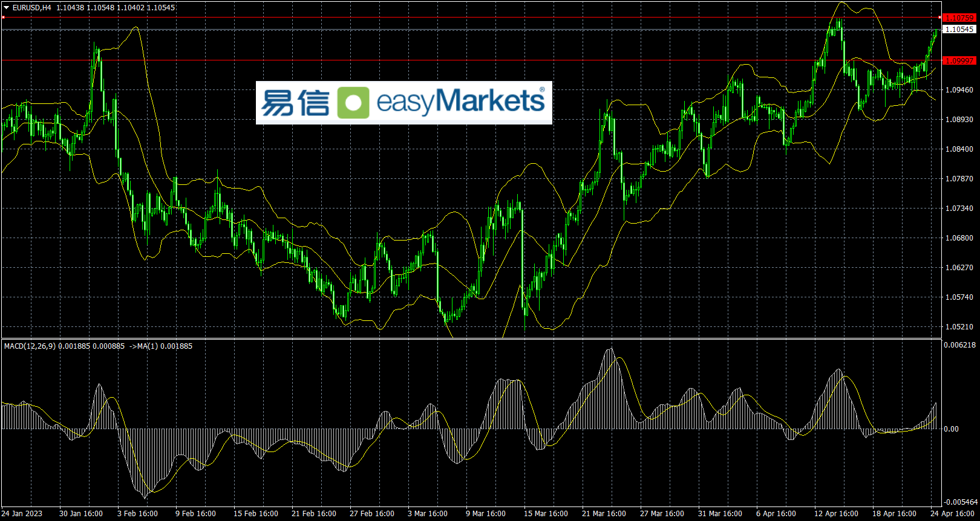Screen dimensions: 980x521
Task: Click the 1.05740 price axis value
Action: (x=959, y=297)
